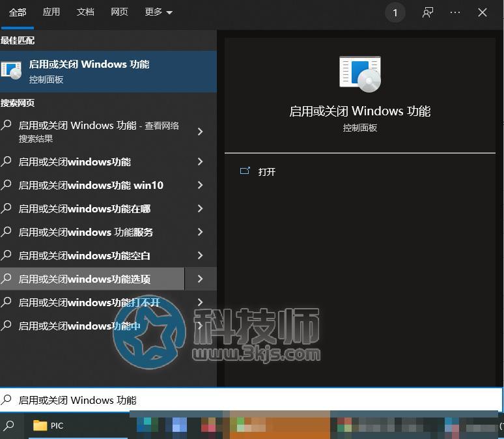The height and width of the screenshot is (439, 504).
Task: Click the rewards badge showing 1
Action: click(395, 13)
